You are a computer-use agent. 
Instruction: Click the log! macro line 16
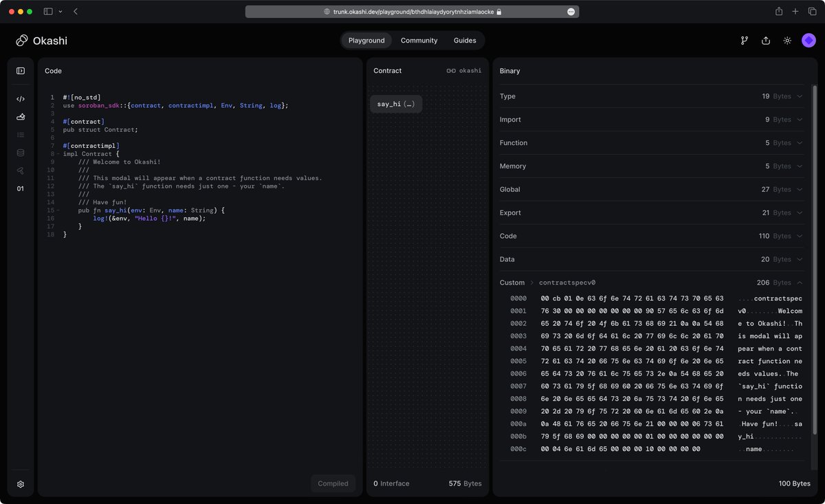(149, 219)
